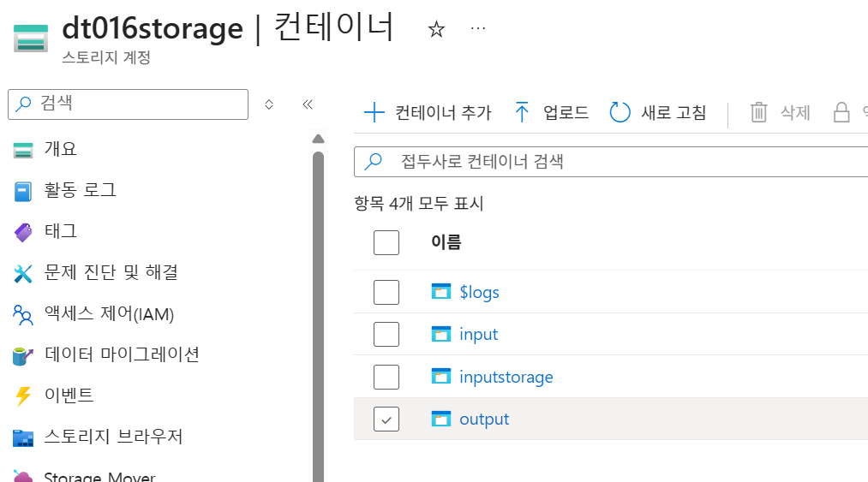Uncheck the output row checkbox
The image size is (868, 482).
(386, 419)
